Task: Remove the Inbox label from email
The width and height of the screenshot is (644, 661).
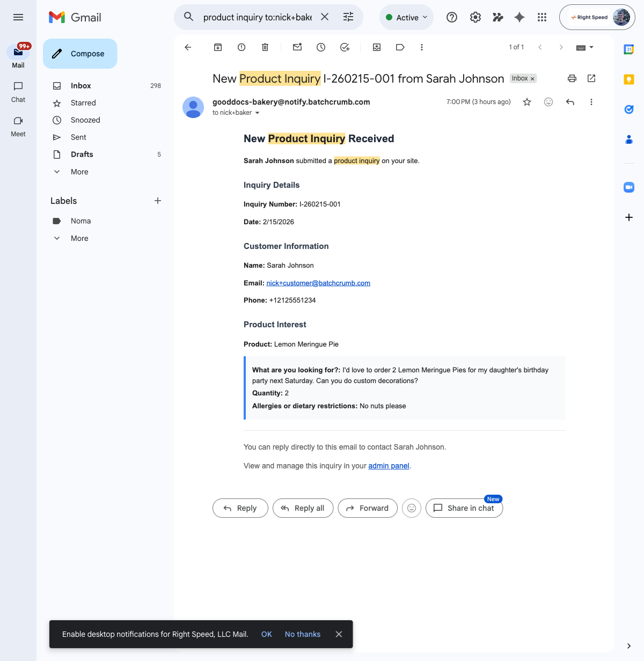Action: pyautogui.click(x=532, y=79)
